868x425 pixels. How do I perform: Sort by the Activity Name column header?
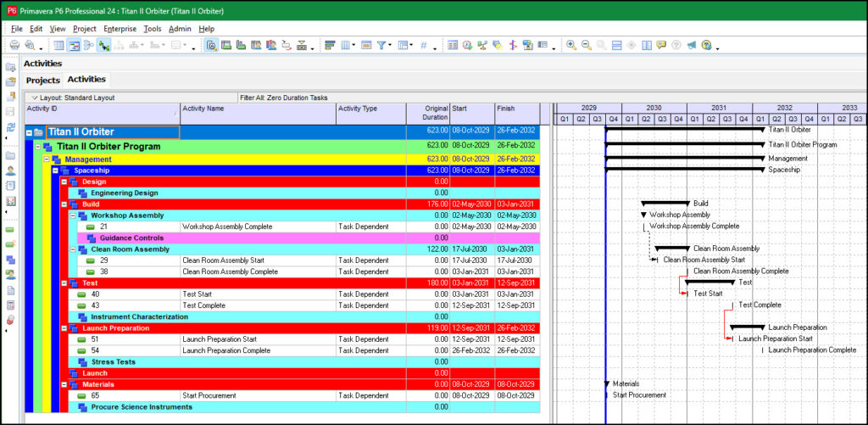tap(259, 114)
